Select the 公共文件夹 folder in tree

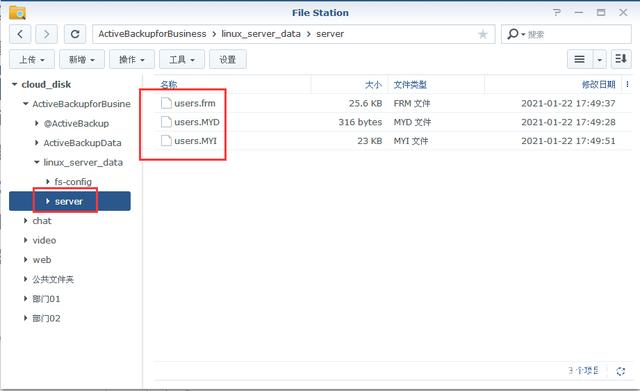click(53, 279)
